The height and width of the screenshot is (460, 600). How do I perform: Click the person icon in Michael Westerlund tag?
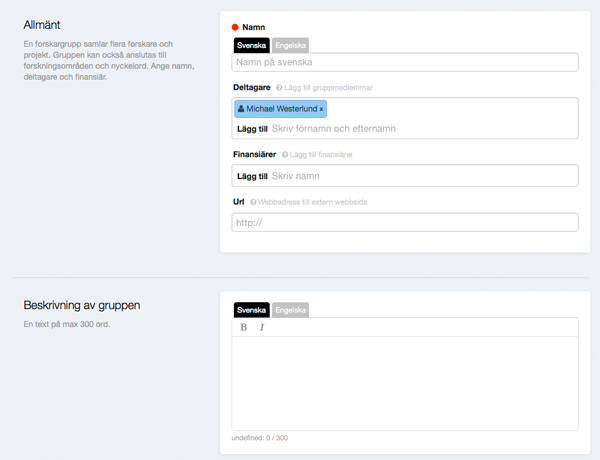pos(241,109)
